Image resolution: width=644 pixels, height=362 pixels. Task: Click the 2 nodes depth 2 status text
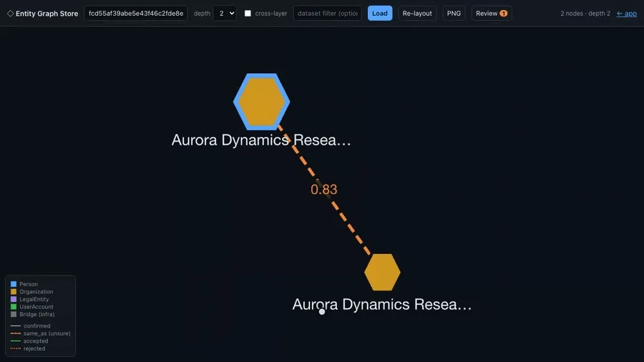[x=585, y=14]
